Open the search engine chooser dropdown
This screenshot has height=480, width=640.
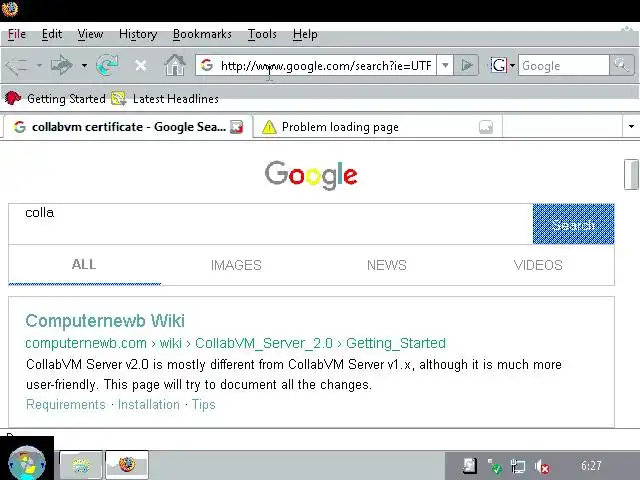coord(512,65)
